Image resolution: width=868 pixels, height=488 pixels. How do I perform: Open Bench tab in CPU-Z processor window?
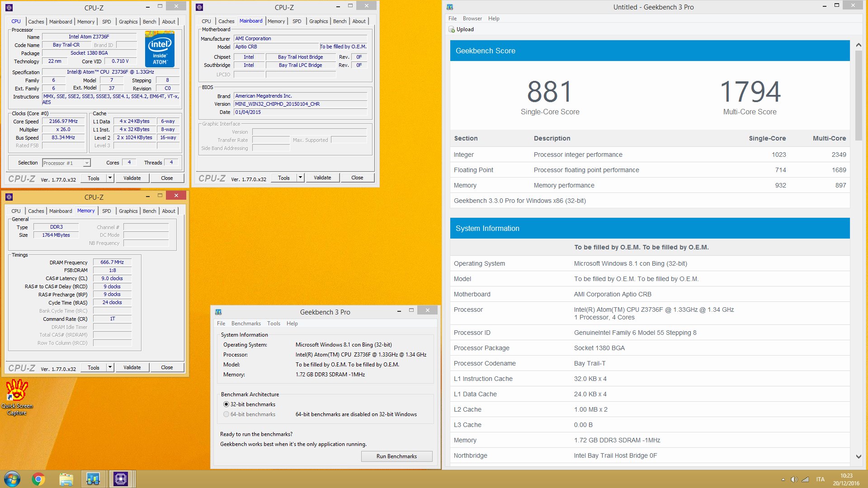coord(150,21)
